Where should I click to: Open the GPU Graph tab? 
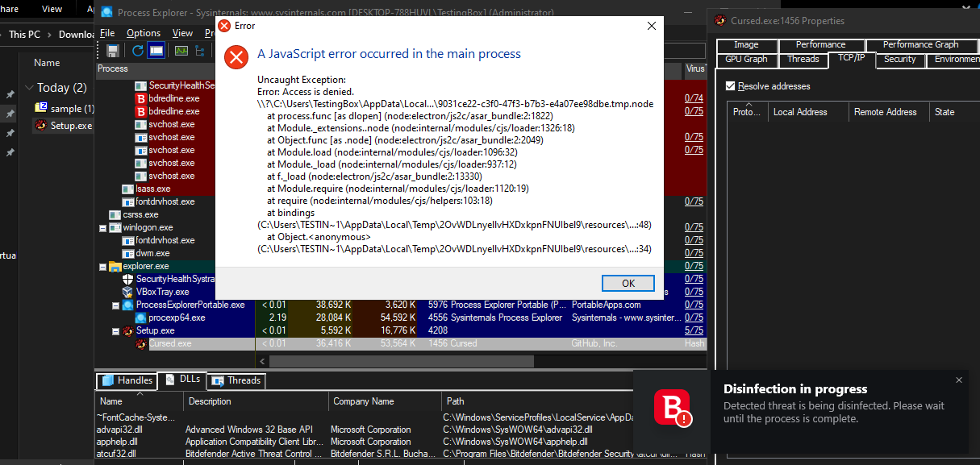[x=746, y=59]
